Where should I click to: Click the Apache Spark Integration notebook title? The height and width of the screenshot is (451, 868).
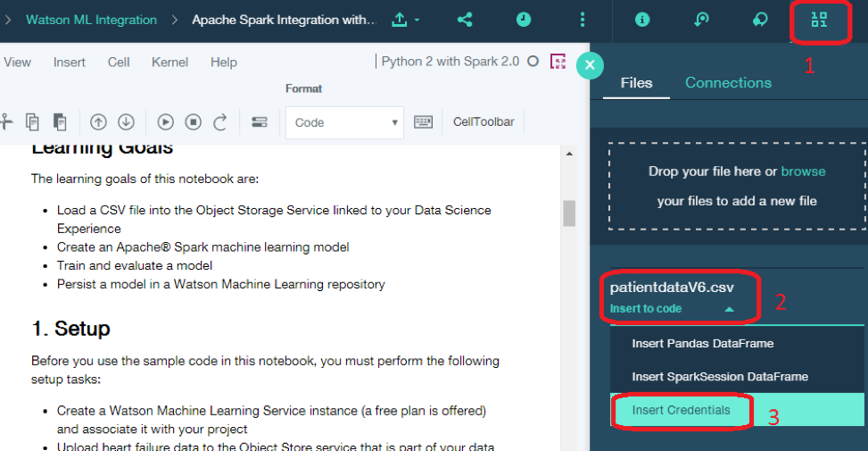[284, 20]
